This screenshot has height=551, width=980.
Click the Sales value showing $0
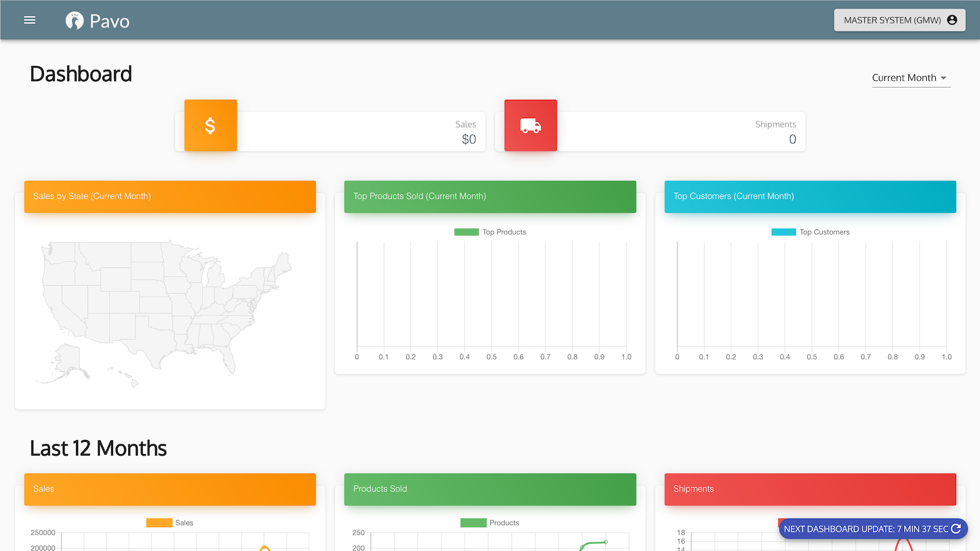click(469, 139)
